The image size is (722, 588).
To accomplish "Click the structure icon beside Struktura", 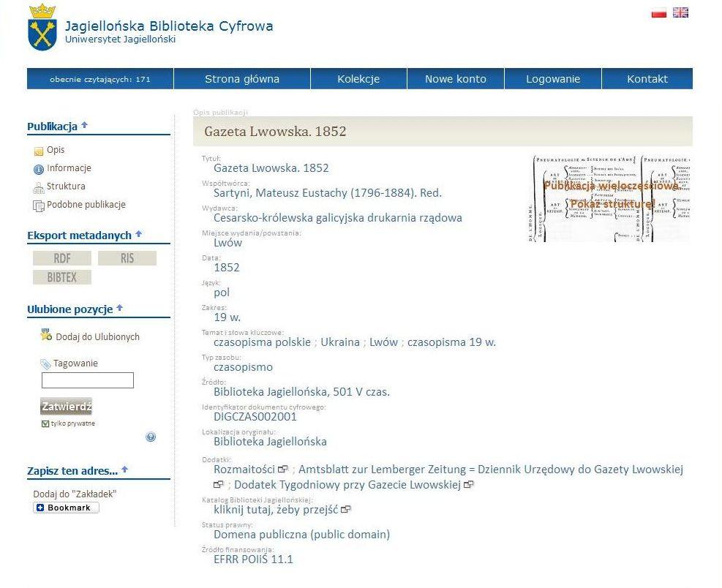I will tap(39, 188).
